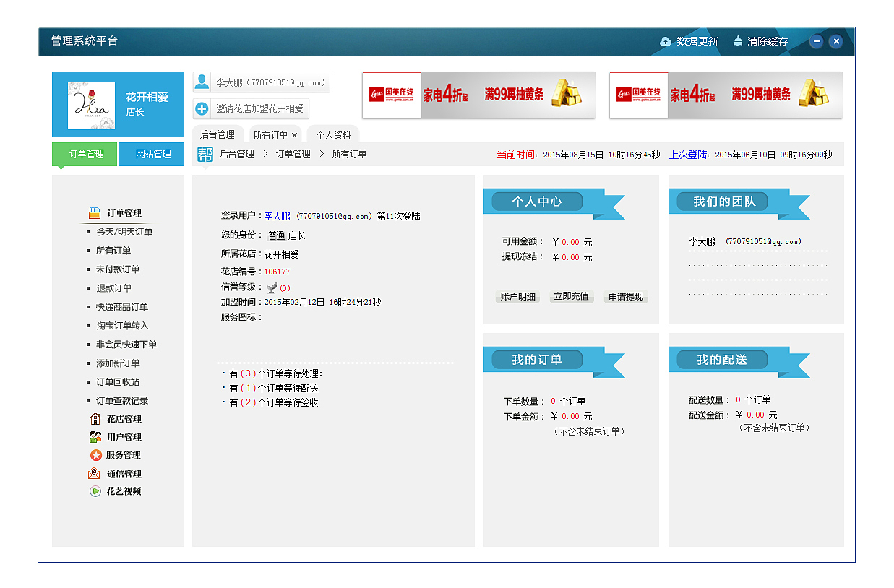Screen dimensions: 894x588
Task: Click the 邀请花店加盟花开相爱 button
Action: pos(251,108)
